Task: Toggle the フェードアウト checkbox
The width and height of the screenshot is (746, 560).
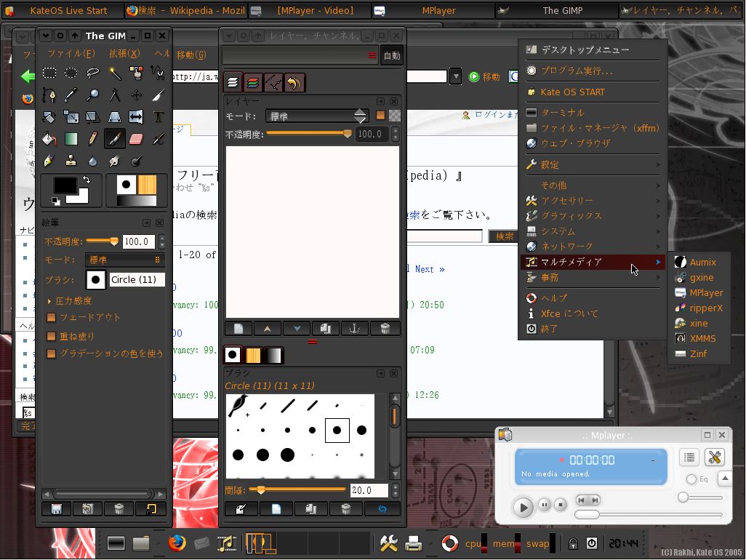Action: click(x=52, y=317)
